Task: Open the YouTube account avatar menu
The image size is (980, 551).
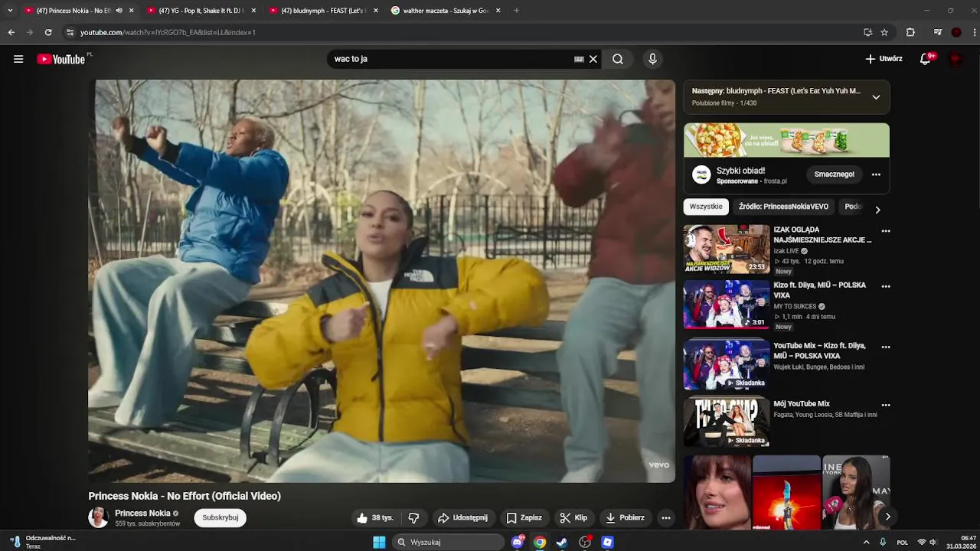Action: pyautogui.click(x=955, y=59)
